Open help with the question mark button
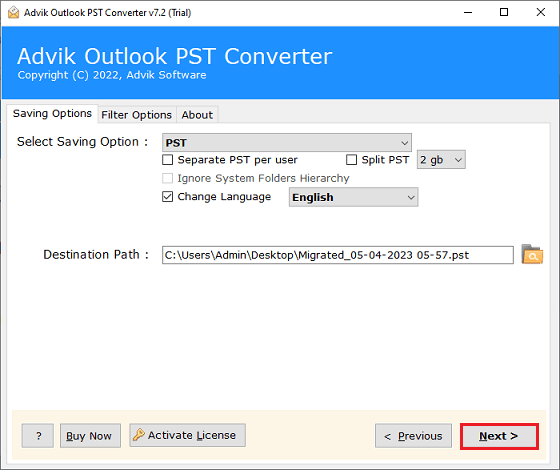This screenshot has width=560, height=470. pos(38,436)
